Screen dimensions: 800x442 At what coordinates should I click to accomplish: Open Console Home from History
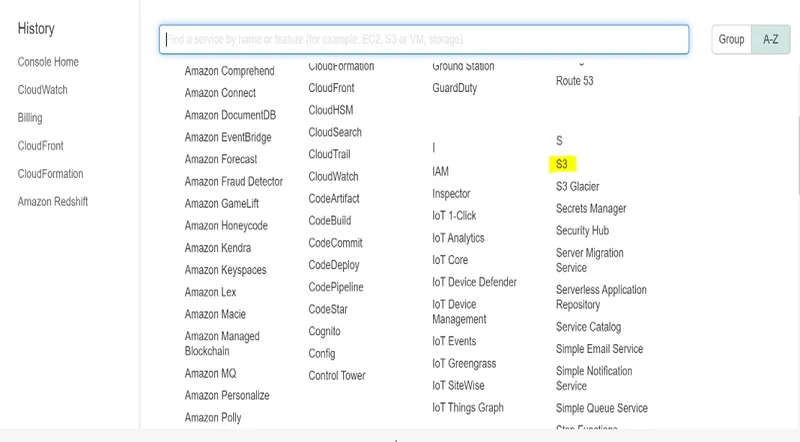[48, 62]
